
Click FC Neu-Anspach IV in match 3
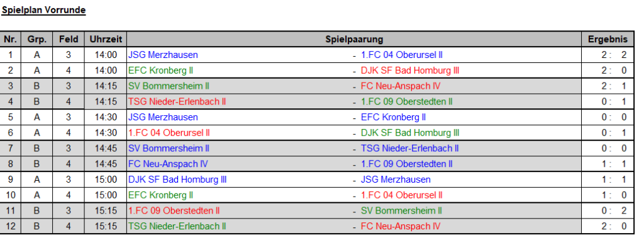(401, 86)
